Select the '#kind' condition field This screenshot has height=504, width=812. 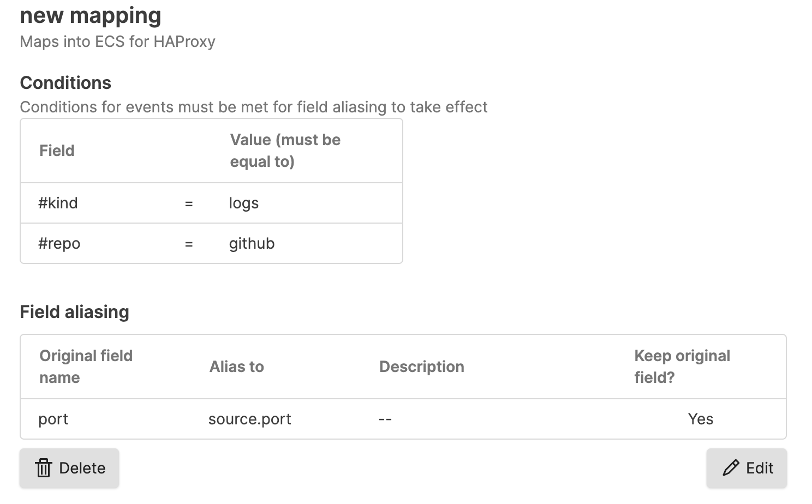coord(58,202)
